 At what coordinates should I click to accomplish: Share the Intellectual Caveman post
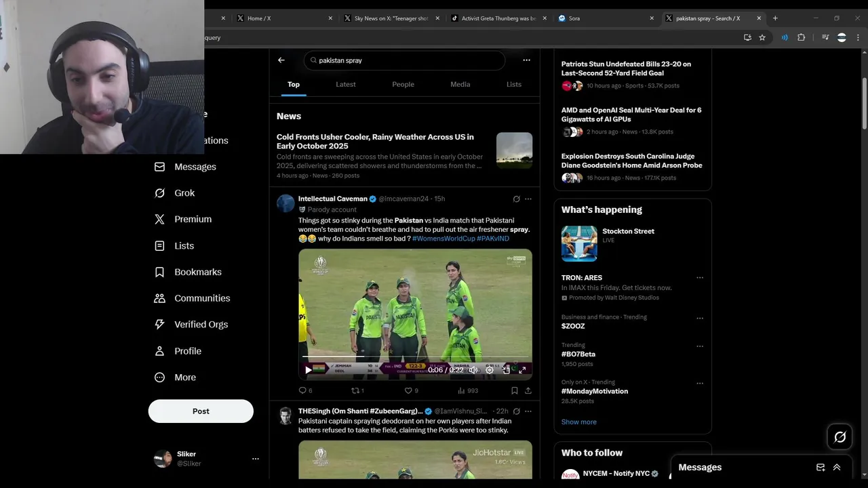[x=528, y=390]
